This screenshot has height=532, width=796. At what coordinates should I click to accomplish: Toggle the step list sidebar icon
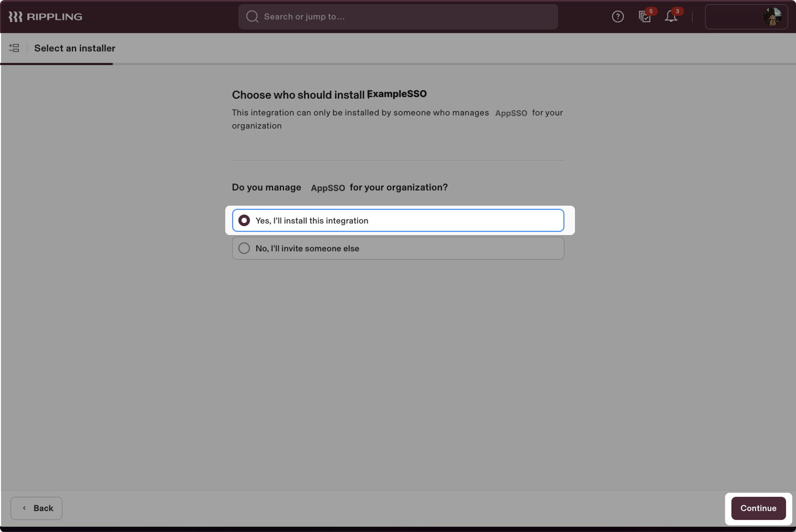14,48
